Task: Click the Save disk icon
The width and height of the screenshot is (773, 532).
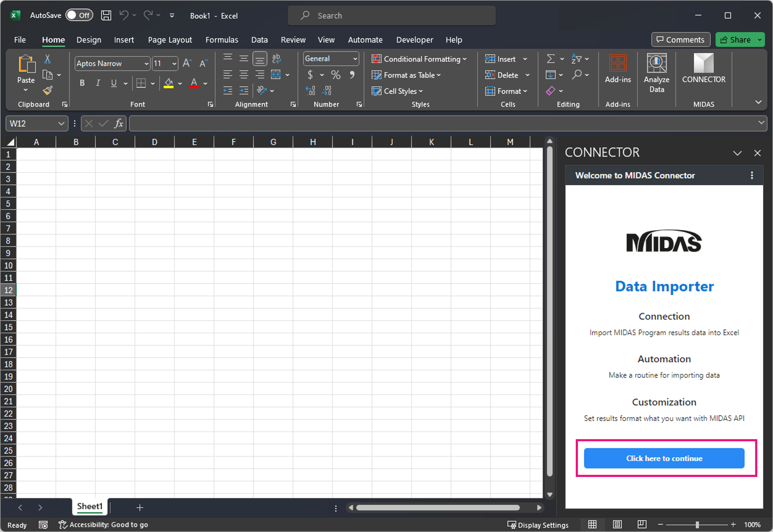Action: tap(106, 15)
